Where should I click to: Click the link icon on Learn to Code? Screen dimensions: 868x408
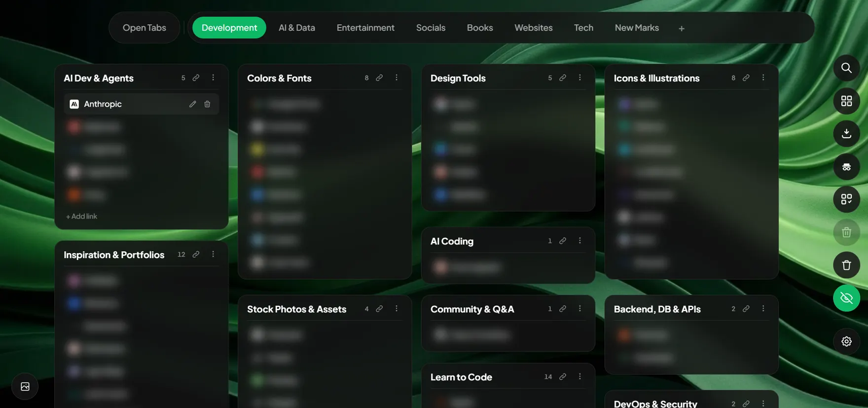point(563,377)
